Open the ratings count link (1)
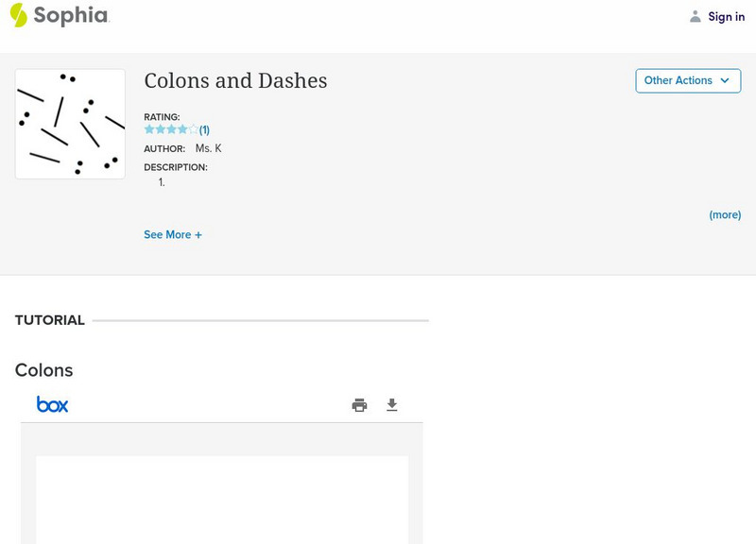 click(203, 128)
